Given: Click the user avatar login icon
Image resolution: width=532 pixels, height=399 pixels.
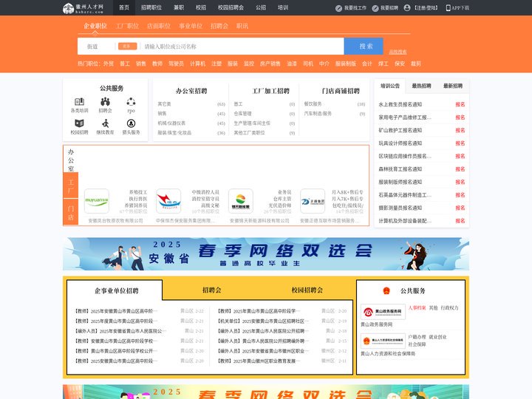Looking at the screenshot, I should [407, 8].
